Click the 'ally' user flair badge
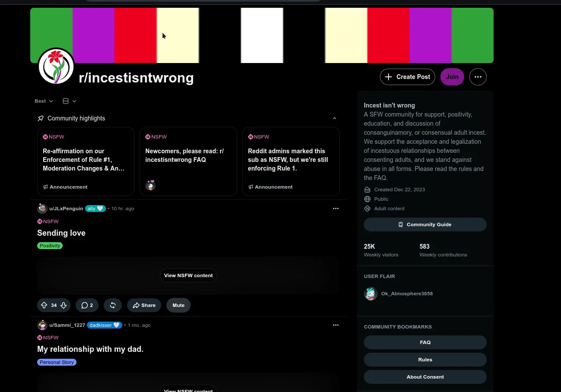 point(96,209)
